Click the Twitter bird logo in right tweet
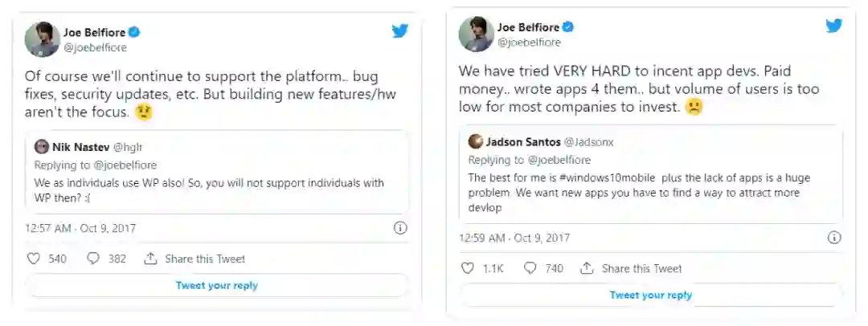 [834, 25]
